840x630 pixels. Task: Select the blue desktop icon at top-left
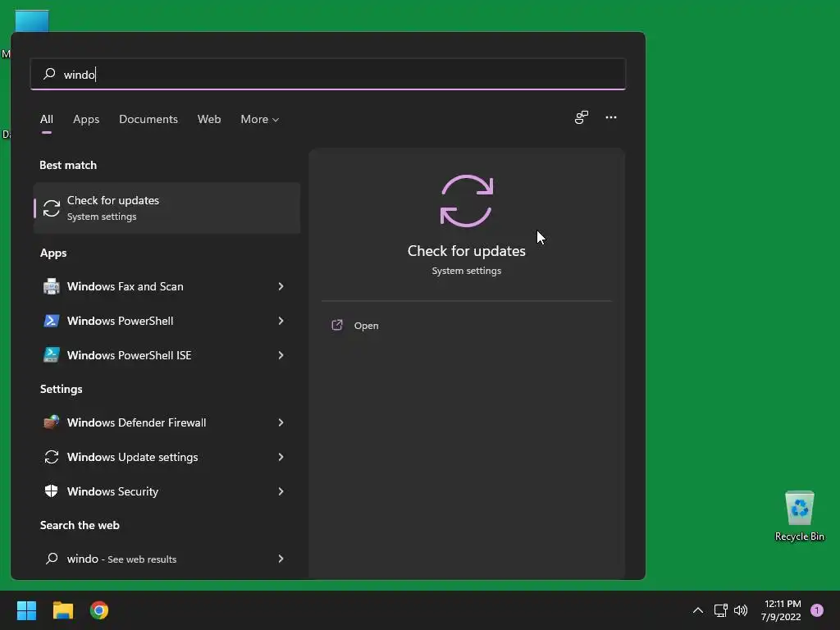point(32,21)
